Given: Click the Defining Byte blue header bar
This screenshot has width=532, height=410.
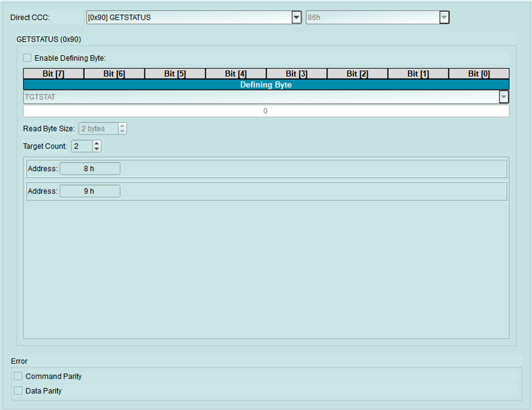Looking at the screenshot, I should (x=266, y=85).
